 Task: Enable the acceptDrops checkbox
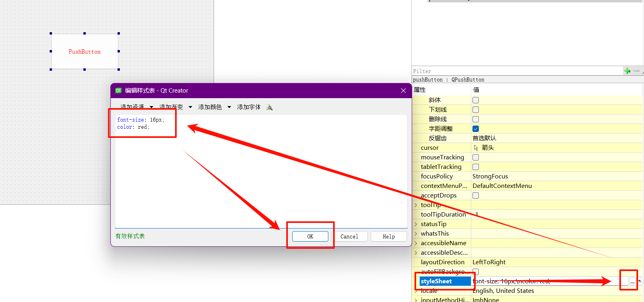(476, 196)
